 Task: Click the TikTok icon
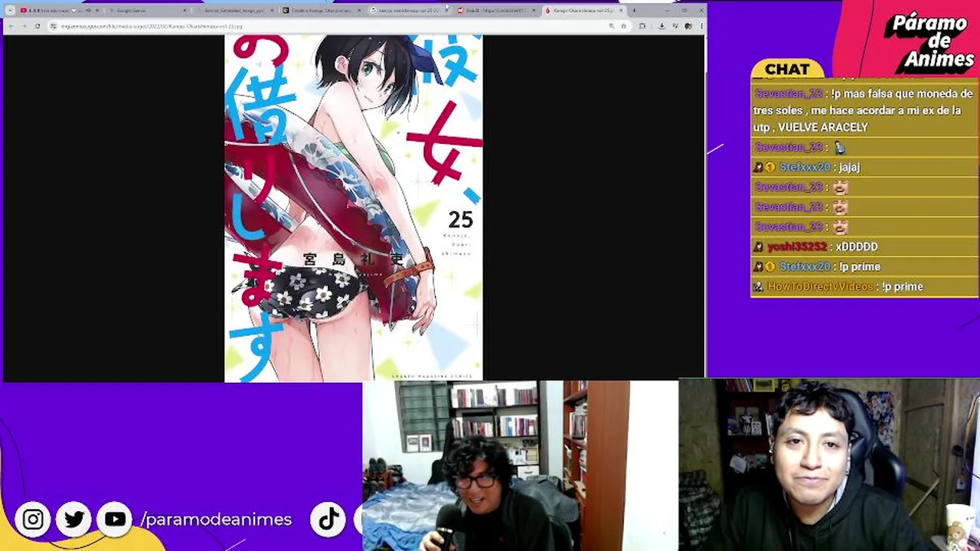click(x=328, y=520)
